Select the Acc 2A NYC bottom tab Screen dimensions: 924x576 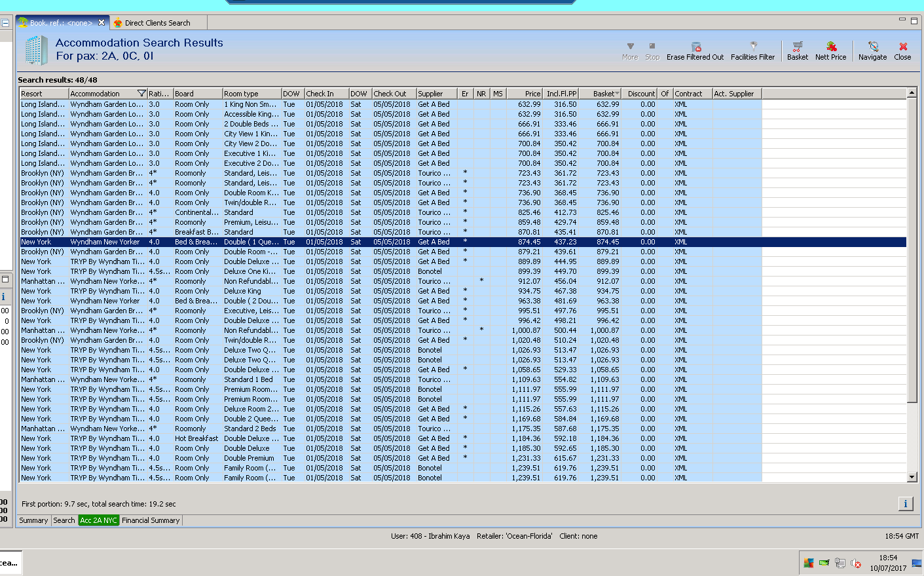click(98, 520)
